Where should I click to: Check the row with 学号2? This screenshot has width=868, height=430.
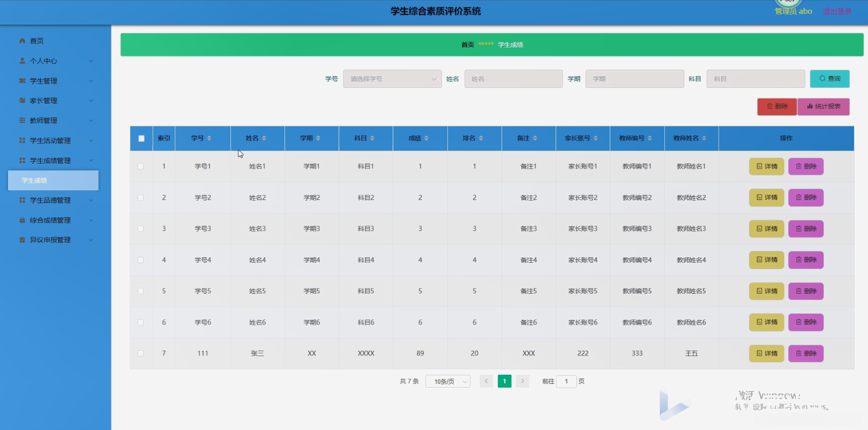140,197
